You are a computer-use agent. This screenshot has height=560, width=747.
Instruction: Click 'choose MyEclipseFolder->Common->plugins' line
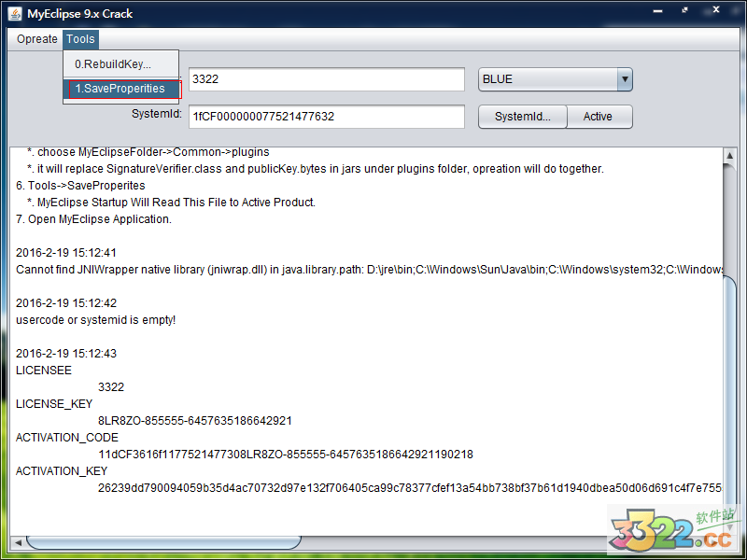pyautogui.click(x=148, y=152)
